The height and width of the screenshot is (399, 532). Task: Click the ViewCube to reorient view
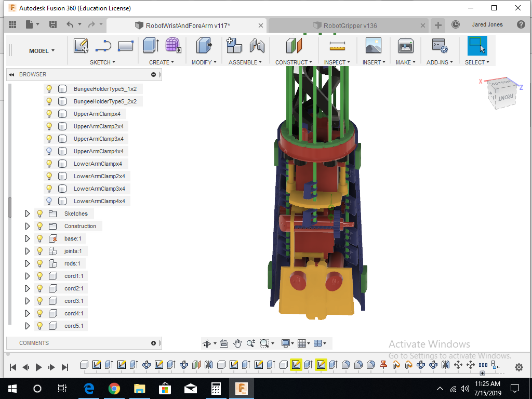pyautogui.click(x=503, y=93)
